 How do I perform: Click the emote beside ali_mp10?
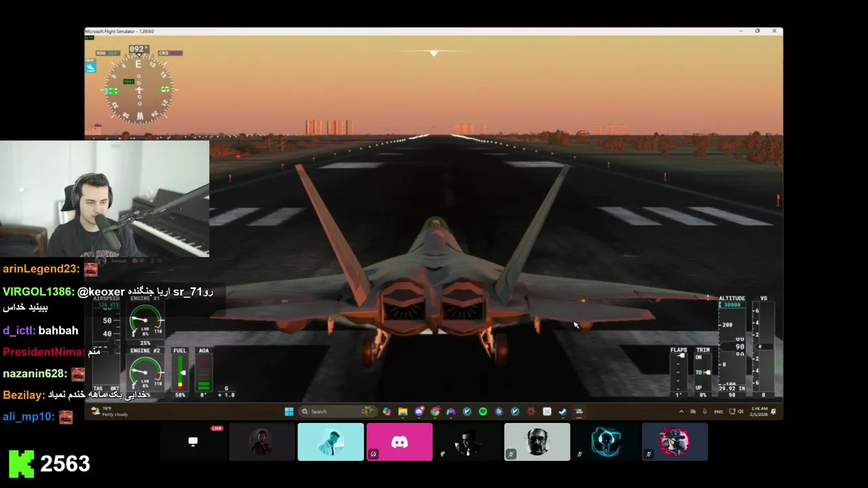coord(66,417)
